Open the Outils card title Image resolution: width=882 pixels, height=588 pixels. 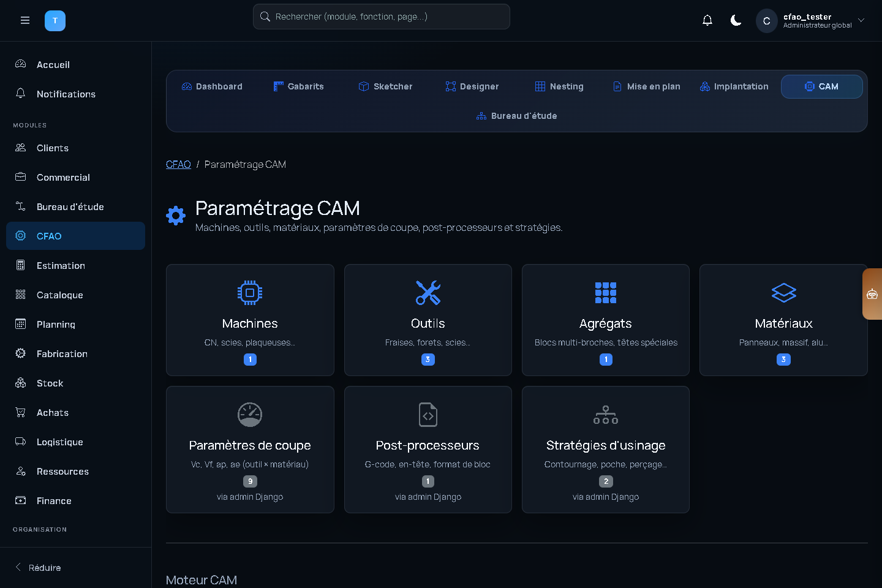tap(428, 323)
